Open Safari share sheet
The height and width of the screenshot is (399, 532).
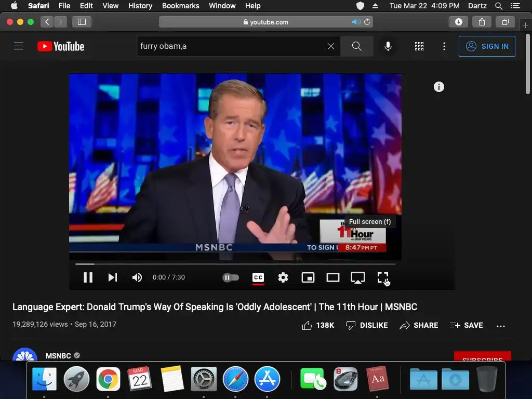pos(482,22)
